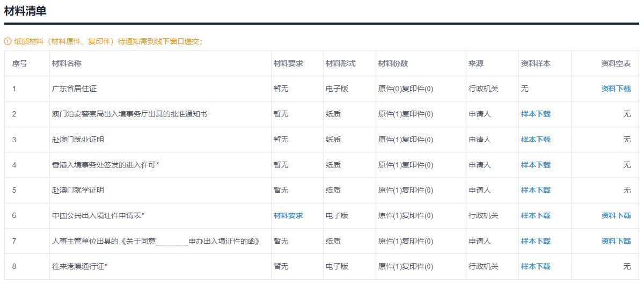
Task: Click the 材料名称 column header
Action: coord(67,63)
